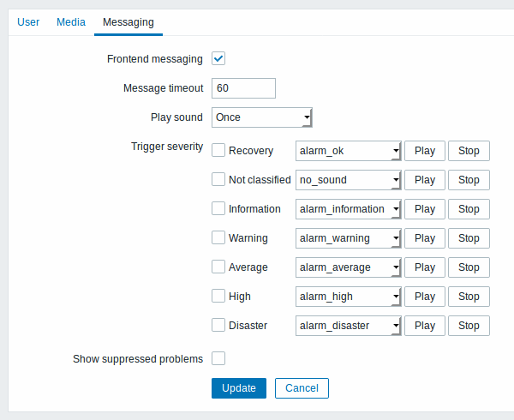Expand the alarm_ok sound dropdown
Image resolution: width=514 pixels, height=420 pixels.
tap(348, 151)
